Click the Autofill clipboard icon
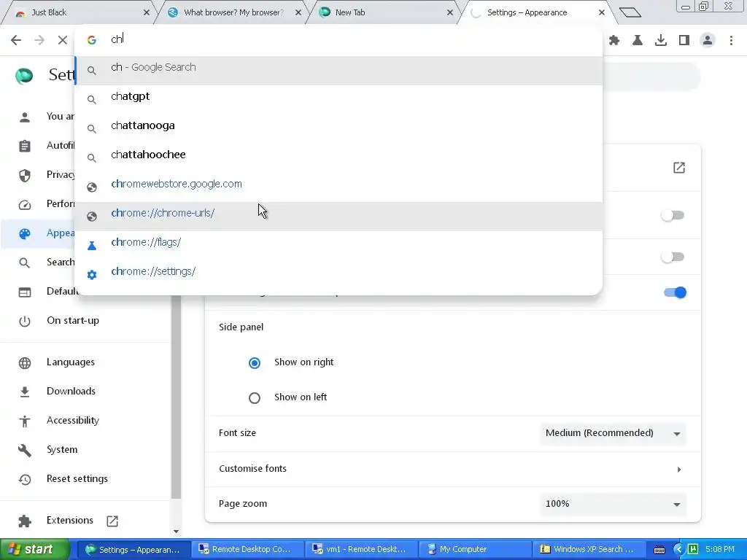The image size is (747, 560). click(25, 146)
